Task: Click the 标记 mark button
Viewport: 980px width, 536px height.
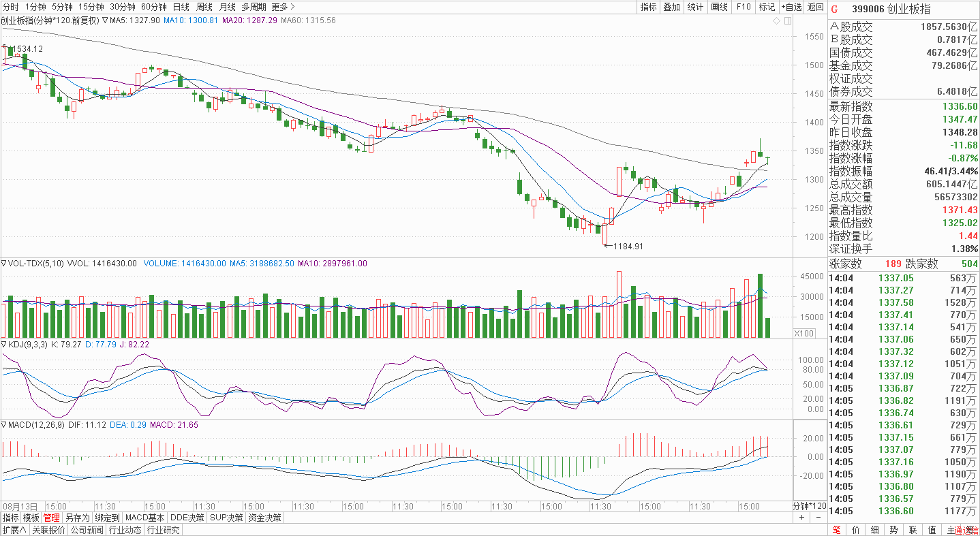Action: click(x=767, y=7)
